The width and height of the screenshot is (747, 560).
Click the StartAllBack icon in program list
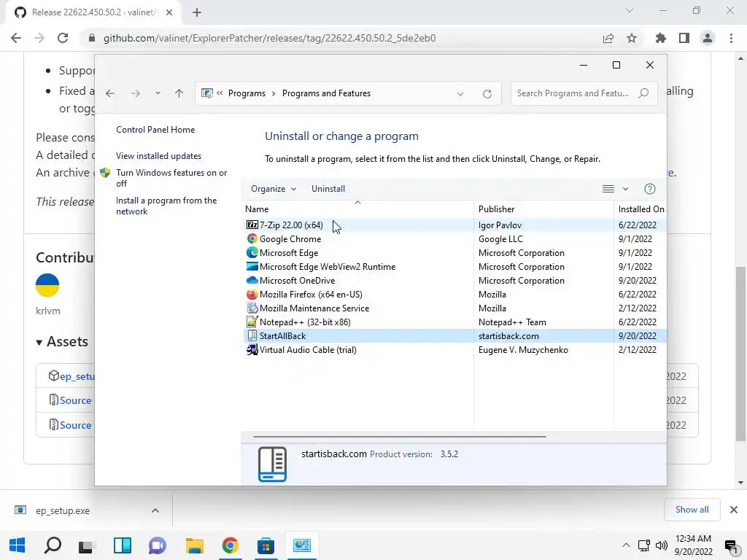click(x=252, y=335)
